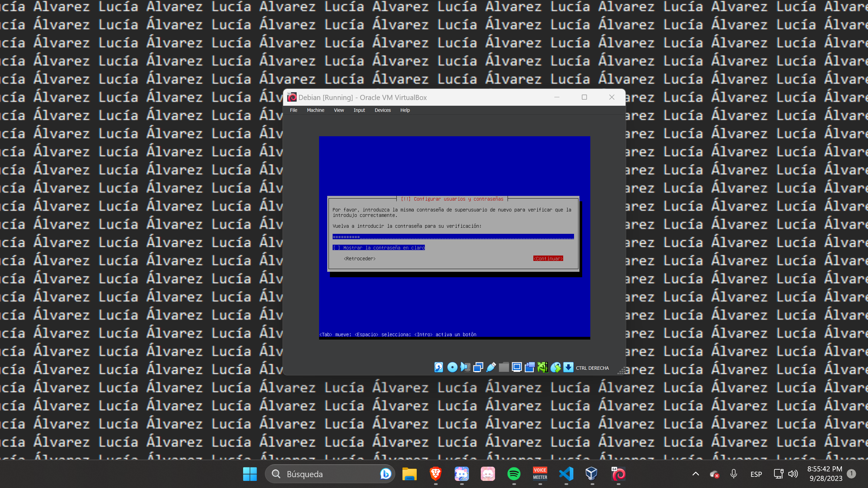Open the Machine menu in VirtualBox
This screenshot has height=488, width=868.
pyautogui.click(x=315, y=110)
